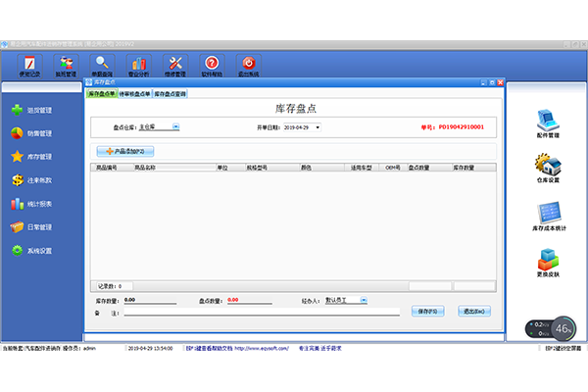Click the 库存盘点 form heading
This screenshot has width=588, height=392.
(296, 109)
